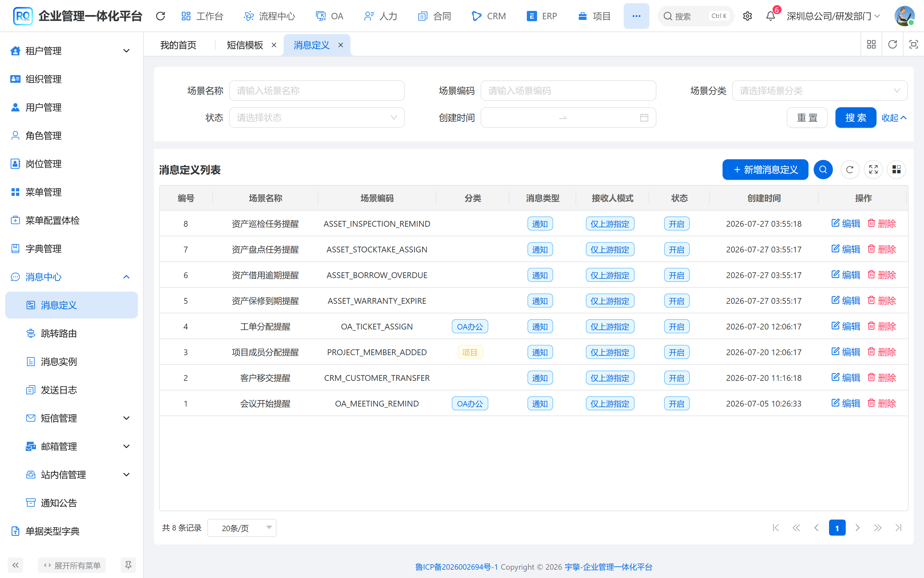
Task: Refresh the message definition list
Action: pos(850,170)
